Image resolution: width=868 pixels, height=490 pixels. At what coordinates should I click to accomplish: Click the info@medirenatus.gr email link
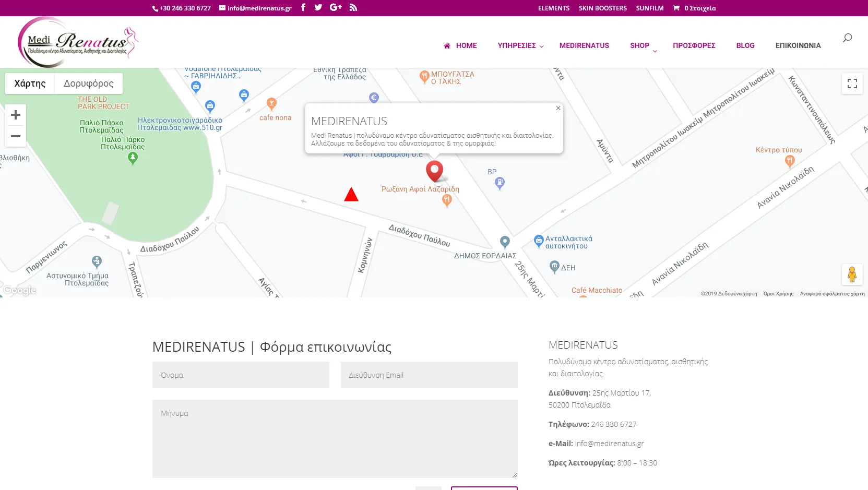coord(256,8)
